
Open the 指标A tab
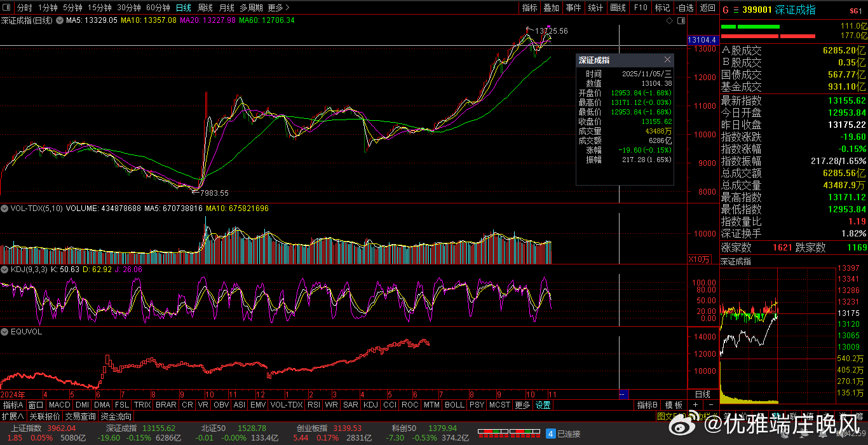coord(13,405)
